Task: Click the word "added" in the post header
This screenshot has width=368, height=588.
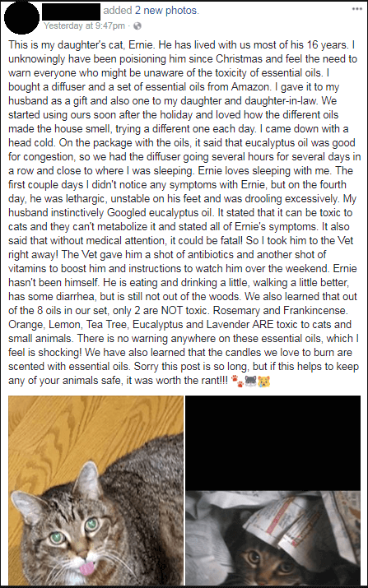Action: click(x=118, y=11)
